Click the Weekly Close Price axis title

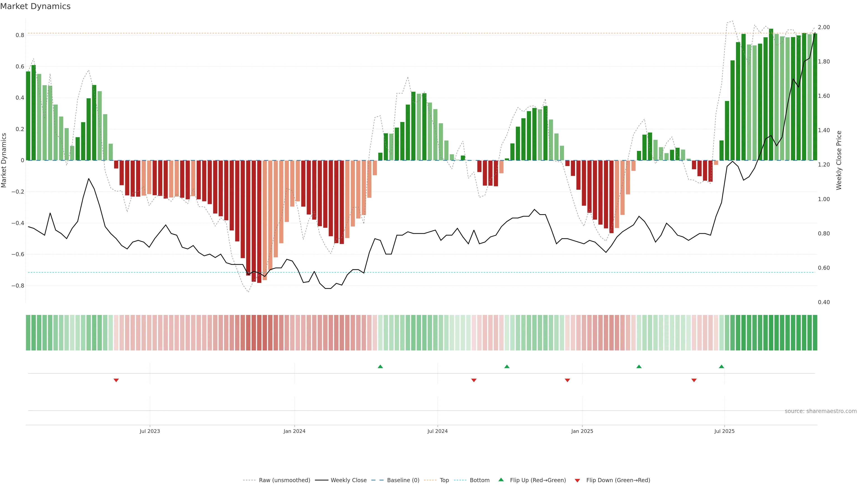click(x=839, y=160)
